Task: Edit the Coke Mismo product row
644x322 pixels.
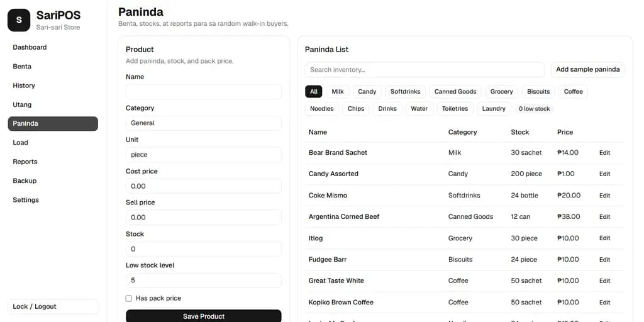Action: [x=604, y=196]
